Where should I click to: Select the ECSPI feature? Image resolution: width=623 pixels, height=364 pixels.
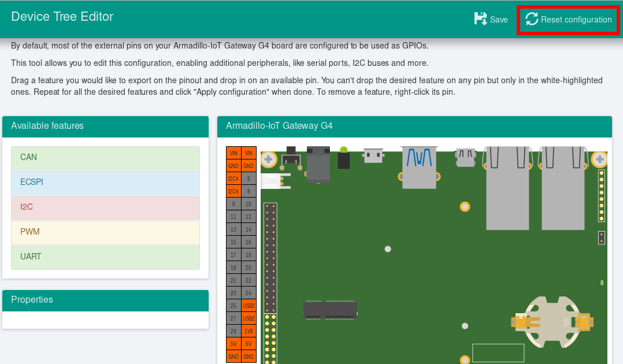[105, 183]
